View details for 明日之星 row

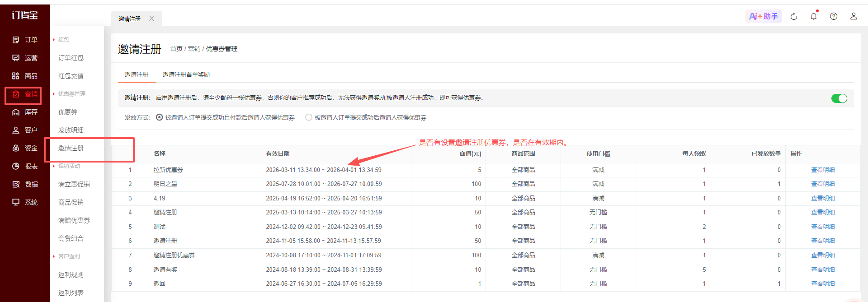823,184
